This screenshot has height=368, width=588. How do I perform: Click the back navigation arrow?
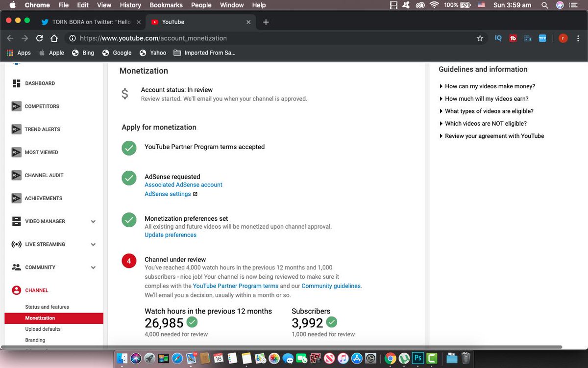pyautogui.click(x=10, y=38)
